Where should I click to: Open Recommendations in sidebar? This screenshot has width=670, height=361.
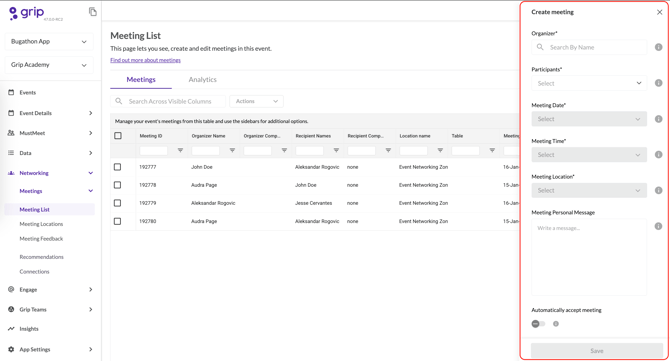41,257
